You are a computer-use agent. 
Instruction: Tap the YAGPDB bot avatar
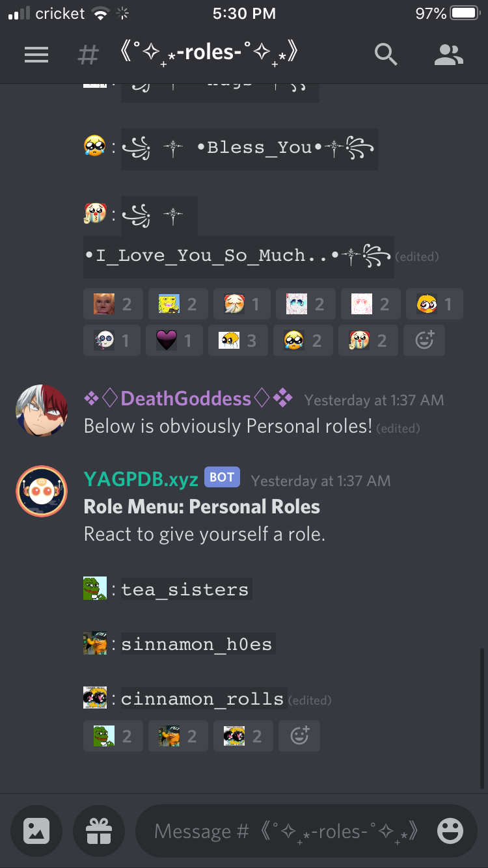[42, 491]
